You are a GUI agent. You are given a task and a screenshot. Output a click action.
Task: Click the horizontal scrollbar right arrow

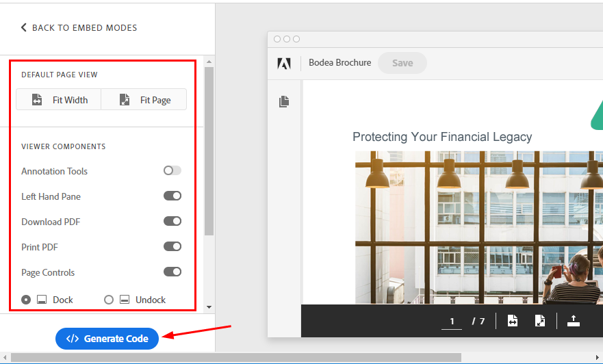pyautogui.click(x=598, y=357)
